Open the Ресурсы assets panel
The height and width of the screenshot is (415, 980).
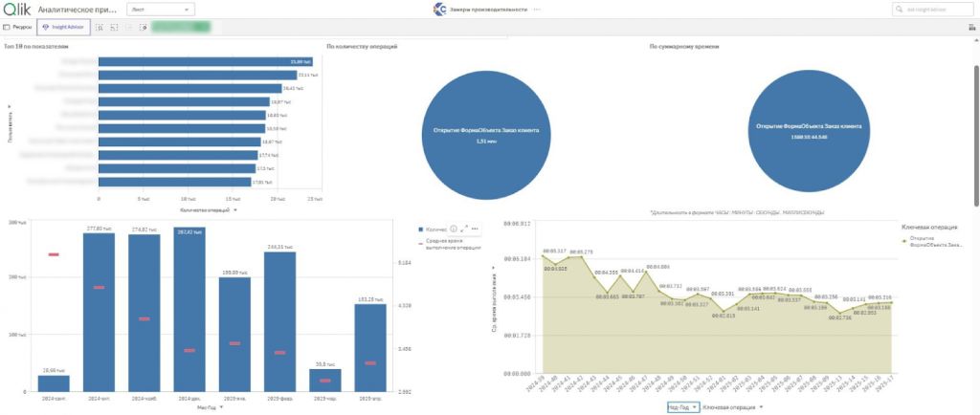(18, 28)
